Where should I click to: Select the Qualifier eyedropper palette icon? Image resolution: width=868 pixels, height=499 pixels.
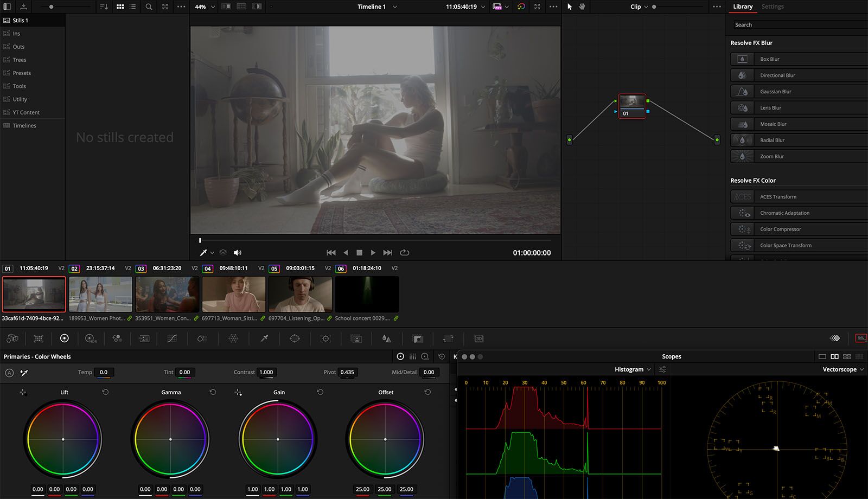point(264,338)
